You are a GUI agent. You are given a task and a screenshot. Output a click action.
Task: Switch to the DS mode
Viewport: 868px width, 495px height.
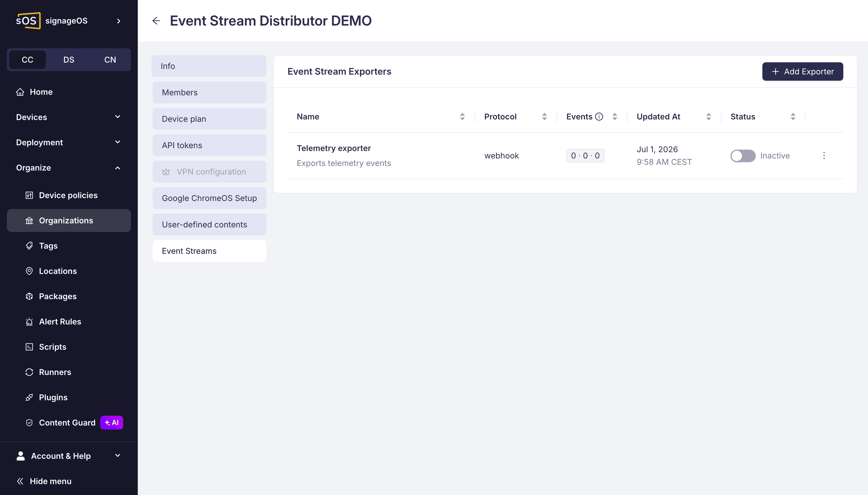pyautogui.click(x=69, y=59)
